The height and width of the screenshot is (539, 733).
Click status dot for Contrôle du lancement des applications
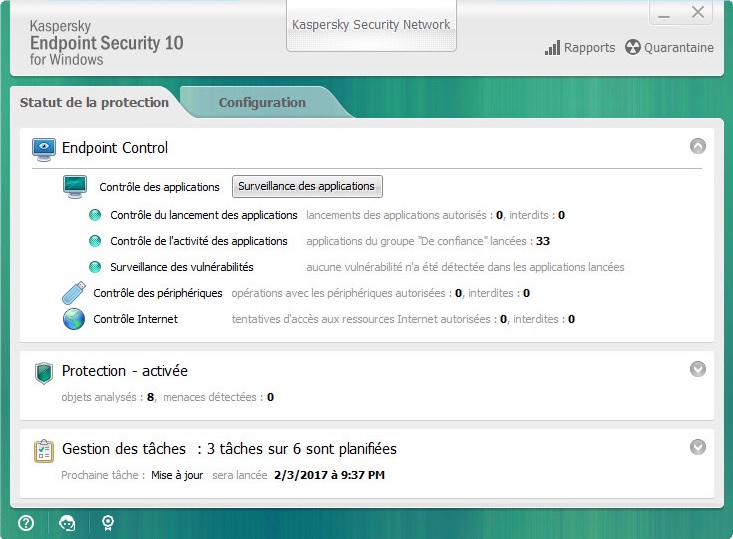[95, 215]
